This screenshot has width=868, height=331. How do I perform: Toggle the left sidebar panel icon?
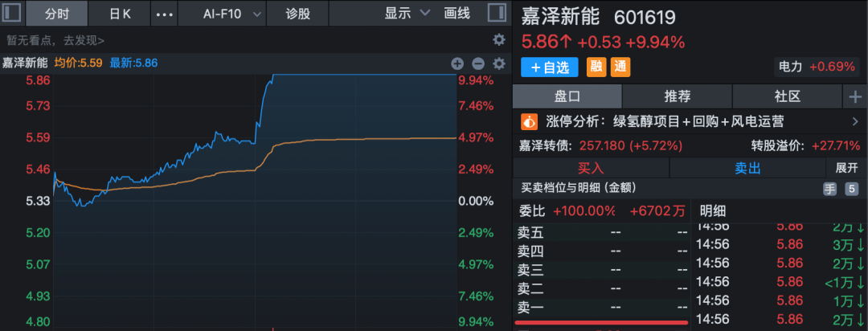tap(13, 14)
